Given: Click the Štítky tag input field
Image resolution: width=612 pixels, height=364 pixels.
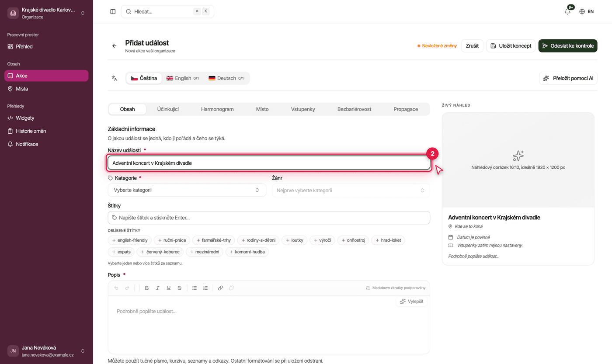Looking at the screenshot, I should (x=269, y=218).
